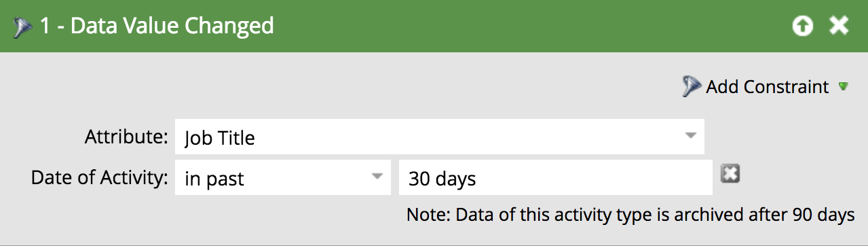Select the '1 - Data Value Changed' title
The width and height of the screenshot is (868, 246).
[x=157, y=27]
